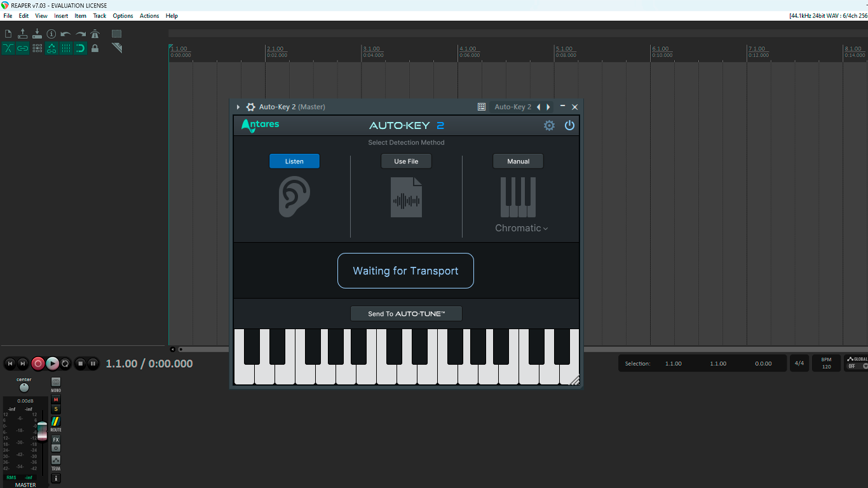Click the transport Play button

tap(52, 363)
